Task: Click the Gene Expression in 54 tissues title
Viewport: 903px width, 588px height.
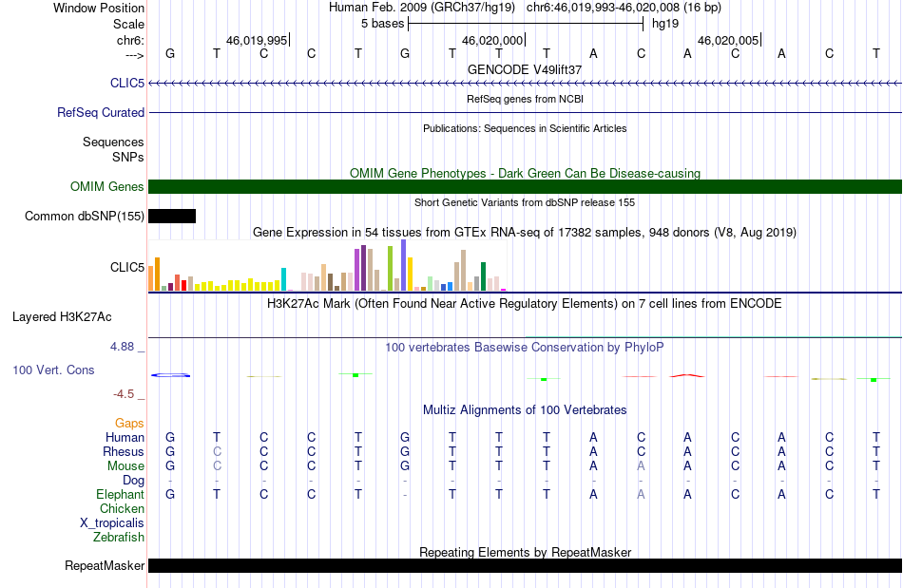Action: click(525, 233)
